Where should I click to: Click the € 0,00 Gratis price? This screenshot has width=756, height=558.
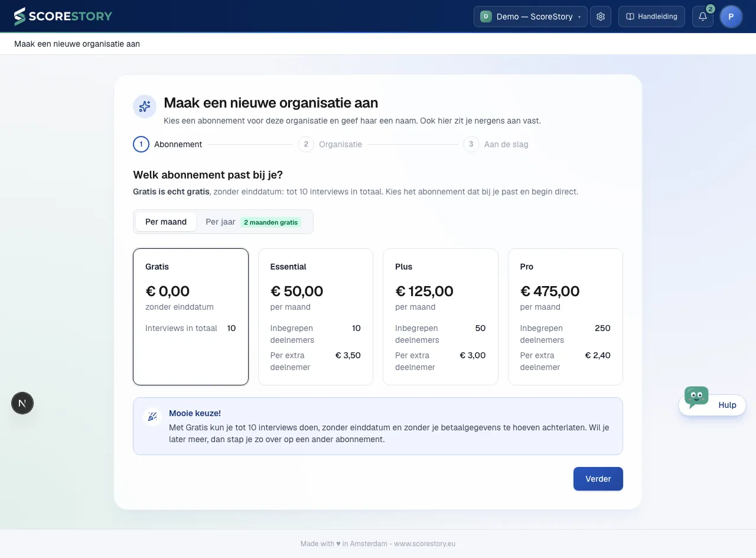coord(168,291)
